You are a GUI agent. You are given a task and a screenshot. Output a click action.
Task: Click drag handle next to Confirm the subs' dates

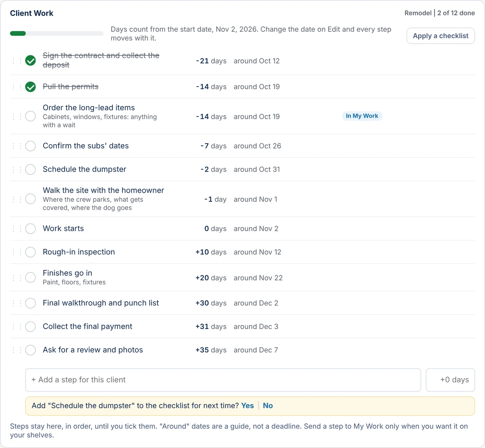click(17, 146)
